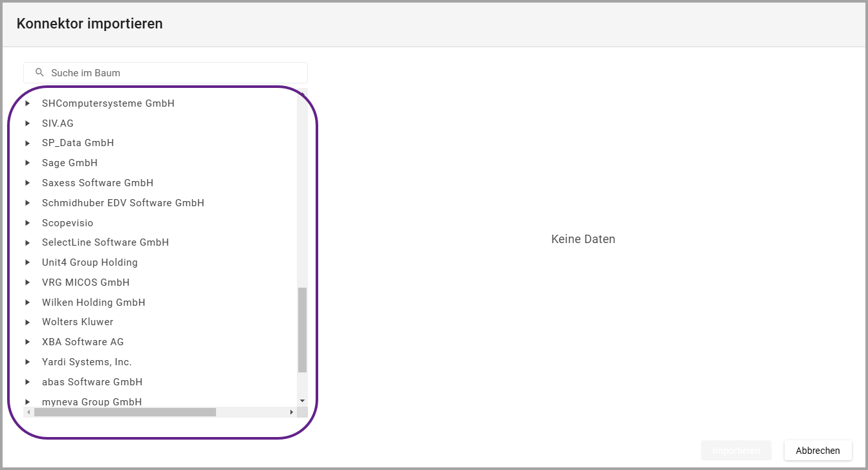Click the vertical scrollbar thumb

coord(302,330)
